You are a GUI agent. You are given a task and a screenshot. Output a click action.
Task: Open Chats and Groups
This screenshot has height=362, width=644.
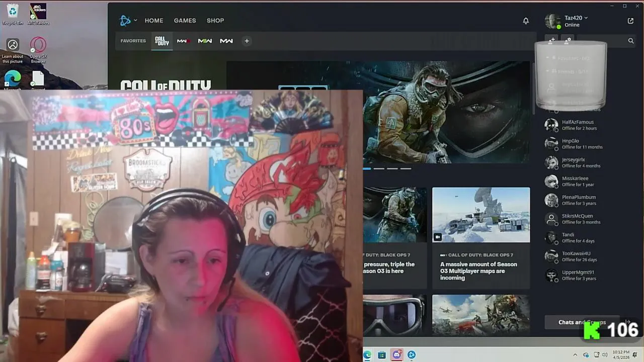pyautogui.click(x=582, y=322)
